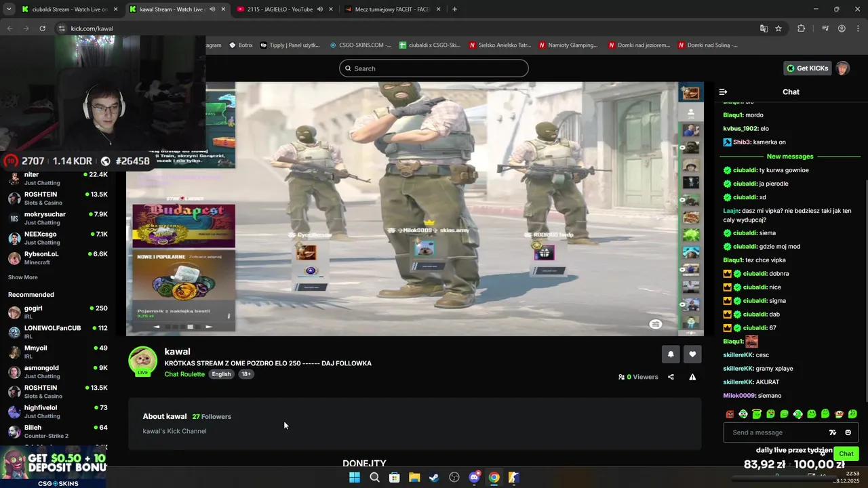Open Windows taskbar search
Screen dimensions: 868x488
click(x=374, y=477)
